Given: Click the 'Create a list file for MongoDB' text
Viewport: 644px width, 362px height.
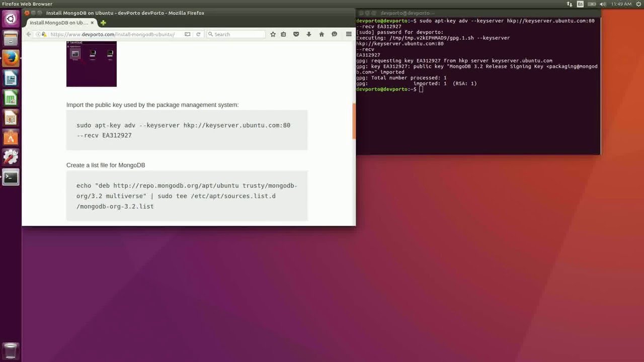Looking at the screenshot, I should tap(106, 165).
